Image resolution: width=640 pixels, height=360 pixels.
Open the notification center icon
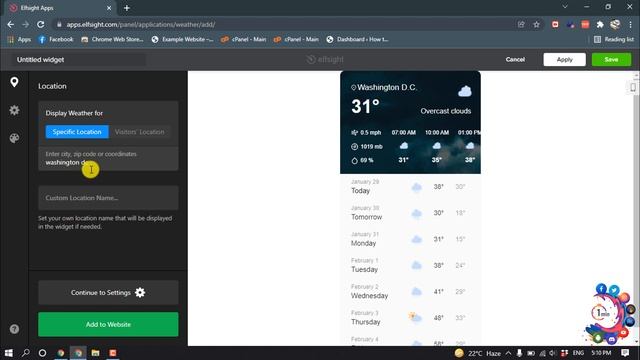tap(625, 353)
